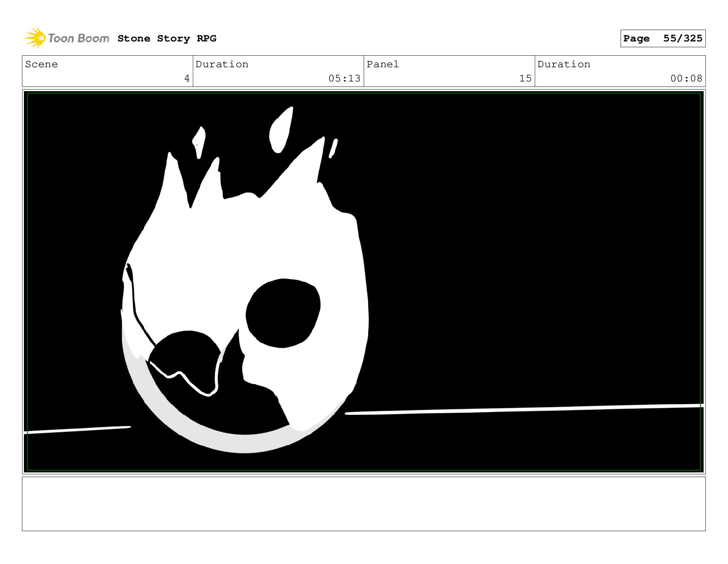The width and height of the screenshot is (728, 564).
Task: Click the empty notes box below panel
Action: [364, 504]
